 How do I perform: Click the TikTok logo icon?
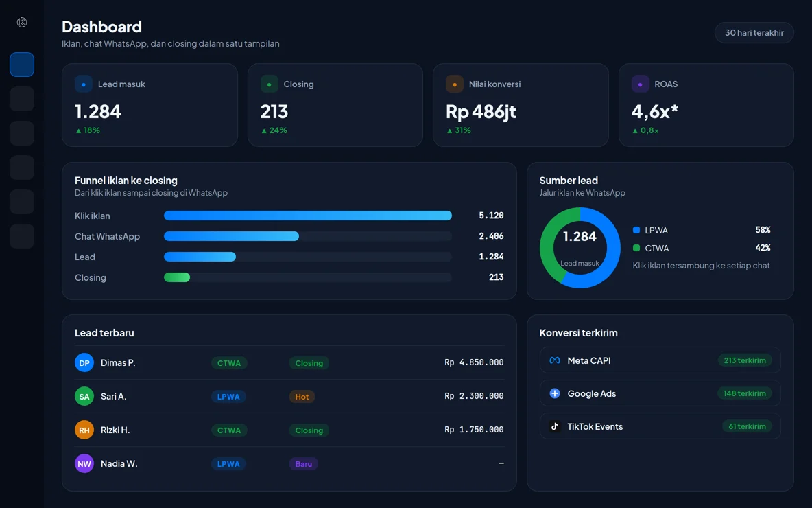(555, 426)
